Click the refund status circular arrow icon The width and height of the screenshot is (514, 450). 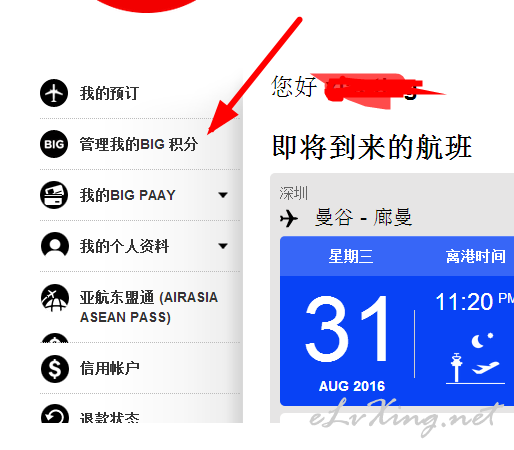[x=55, y=414]
